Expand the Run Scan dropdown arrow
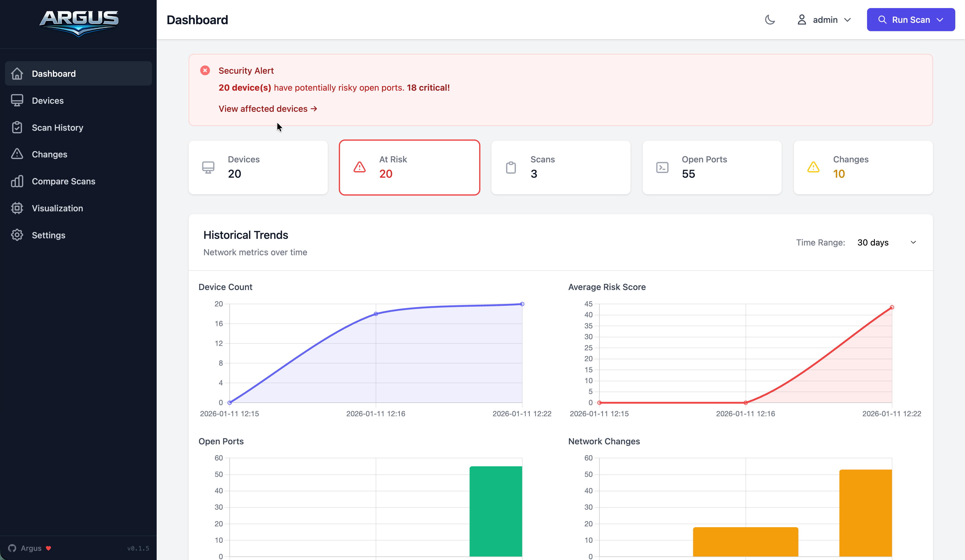The height and width of the screenshot is (560, 965). click(940, 19)
